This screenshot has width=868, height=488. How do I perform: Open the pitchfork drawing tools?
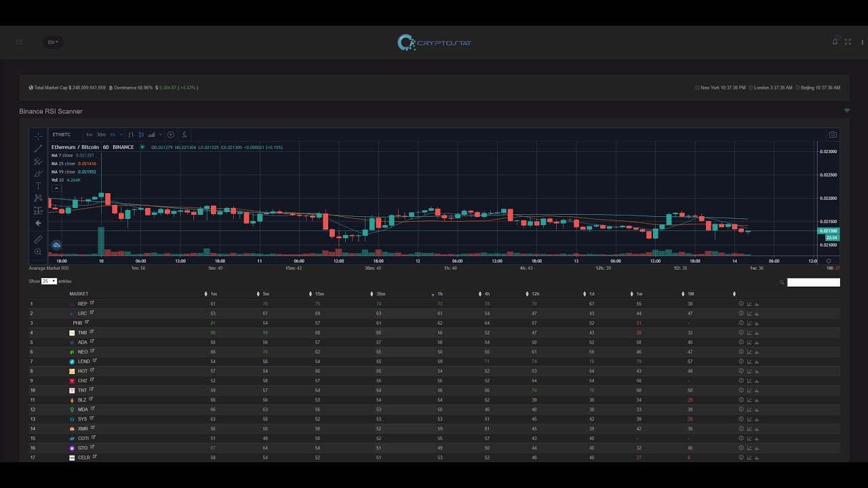point(38,161)
